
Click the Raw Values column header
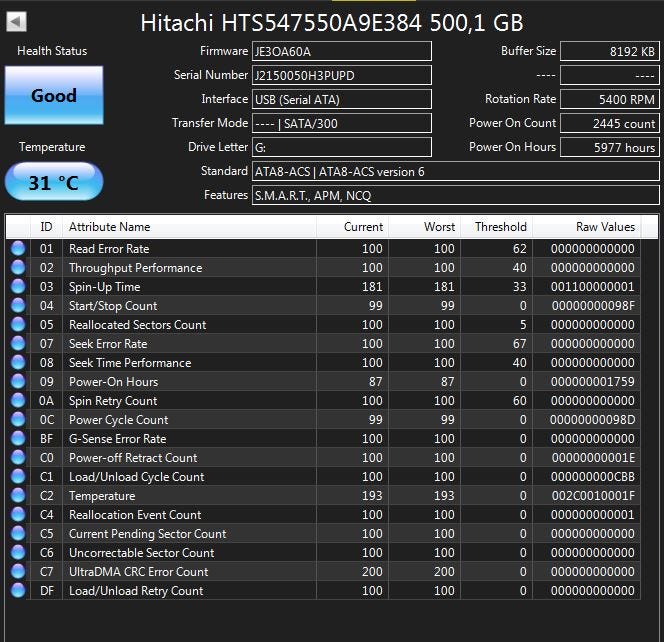tap(587, 227)
